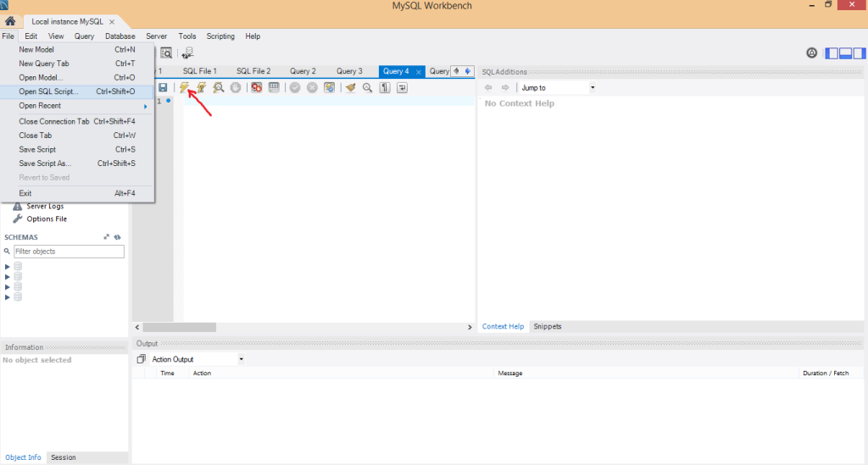Open the Scripting menu

point(220,36)
